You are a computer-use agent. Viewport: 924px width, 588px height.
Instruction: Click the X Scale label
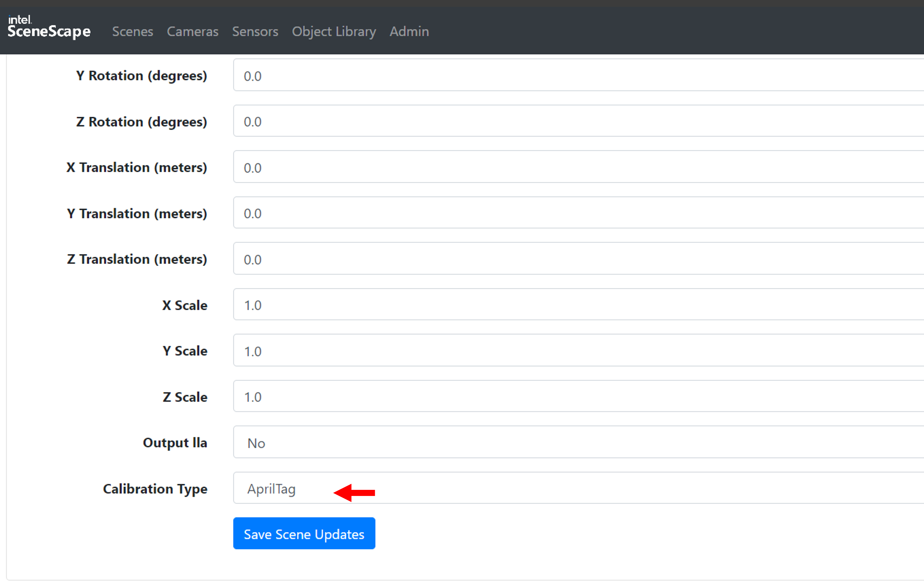click(x=185, y=305)
